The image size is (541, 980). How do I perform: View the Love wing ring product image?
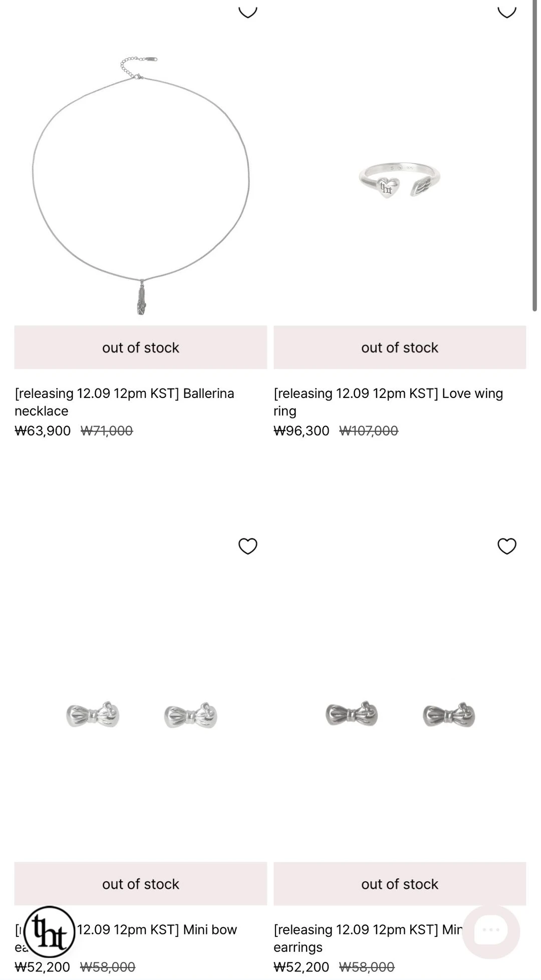pyautogui.click(x=399, y=180)
